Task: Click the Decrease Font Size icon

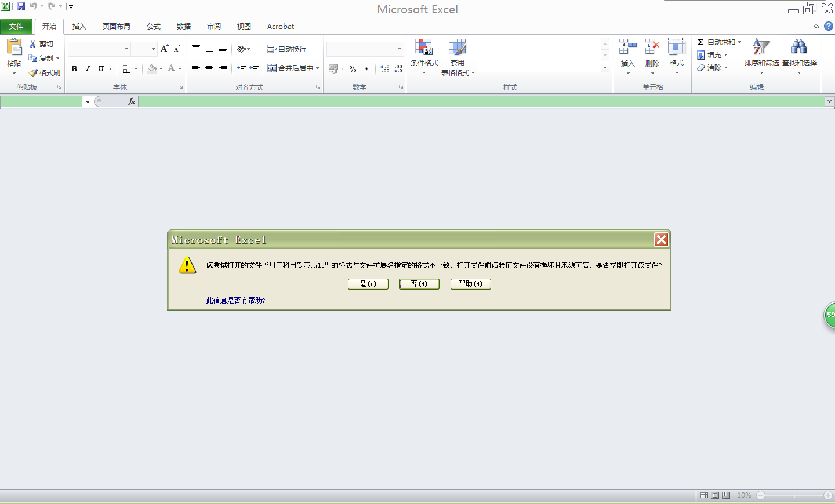Action: [x=177, y=49]
